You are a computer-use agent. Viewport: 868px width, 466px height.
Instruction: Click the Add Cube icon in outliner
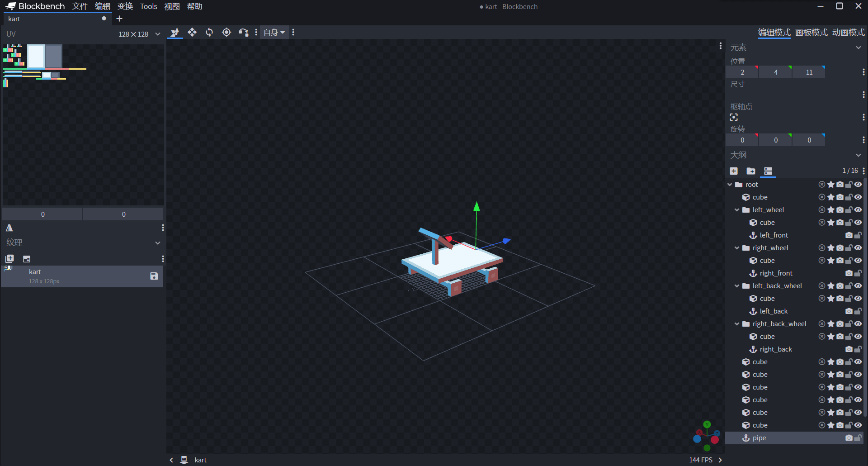click(734, 171)
